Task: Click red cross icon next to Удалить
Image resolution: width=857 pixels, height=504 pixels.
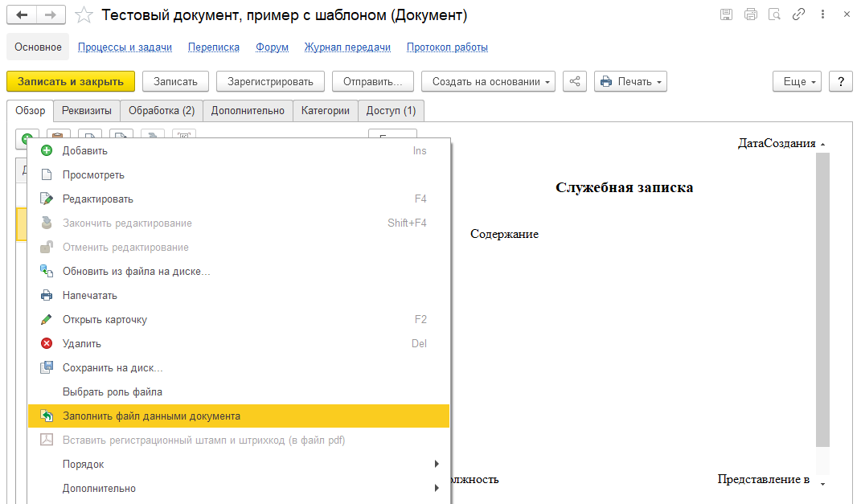Action: click(47, 343)
